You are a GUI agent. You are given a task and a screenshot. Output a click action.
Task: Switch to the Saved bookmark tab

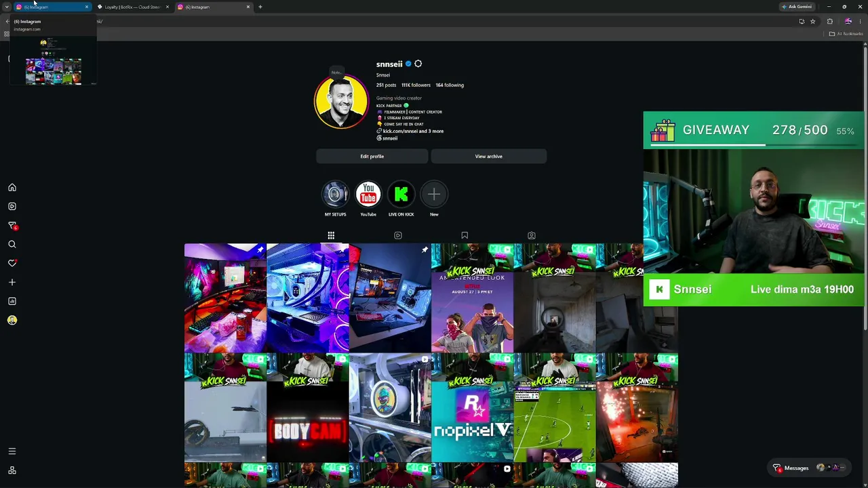pyautogui.click(x=465, y=235)
